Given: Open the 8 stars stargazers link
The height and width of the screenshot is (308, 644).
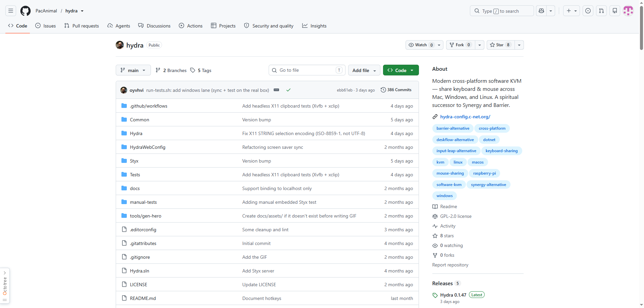Looking at the screenshot, I should (447, 236).
